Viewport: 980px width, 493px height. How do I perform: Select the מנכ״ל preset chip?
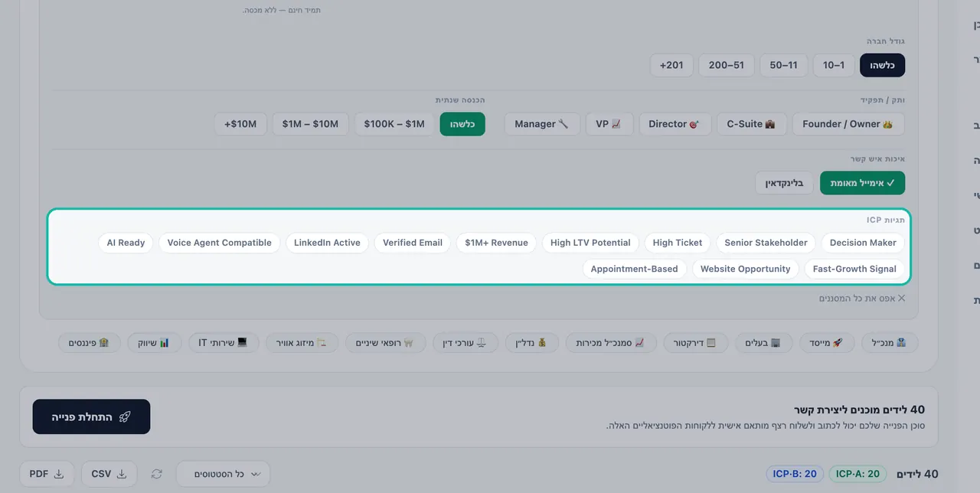[x=889, y=342]
